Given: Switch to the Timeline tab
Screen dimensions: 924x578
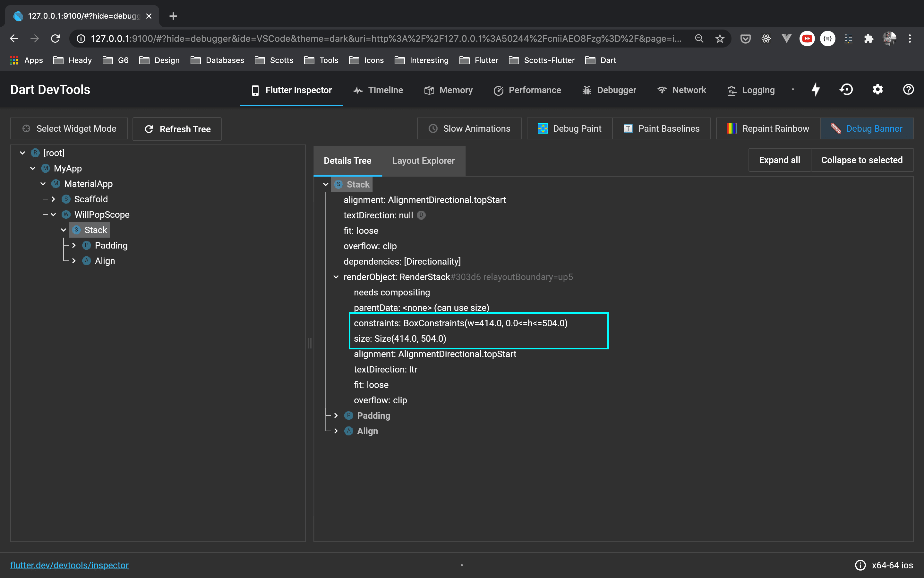Looking at the screenshot, I should point(378,90).
